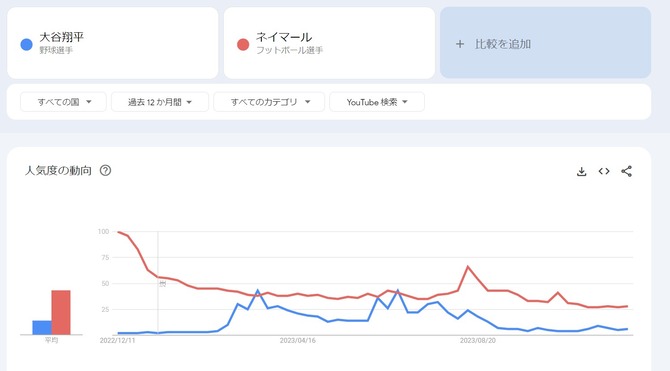Click the red line peak at 100

click(118, 232)
